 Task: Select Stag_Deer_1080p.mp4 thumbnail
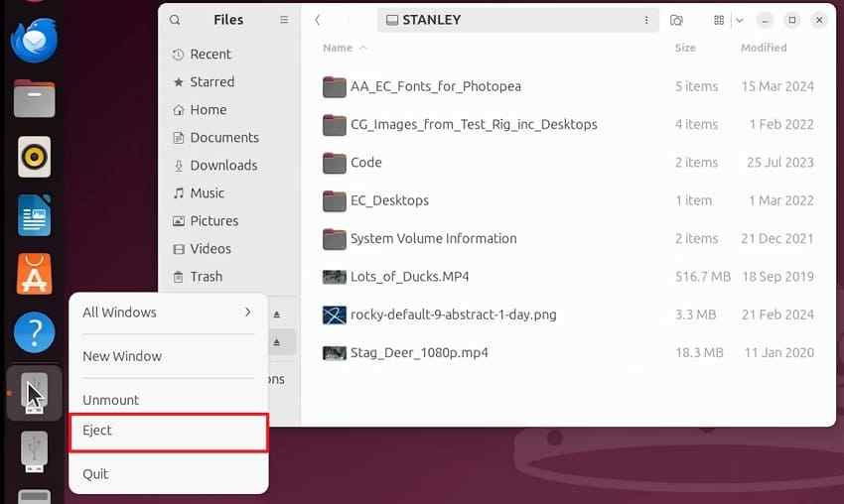pyautogui.click(x=335, y=353)
